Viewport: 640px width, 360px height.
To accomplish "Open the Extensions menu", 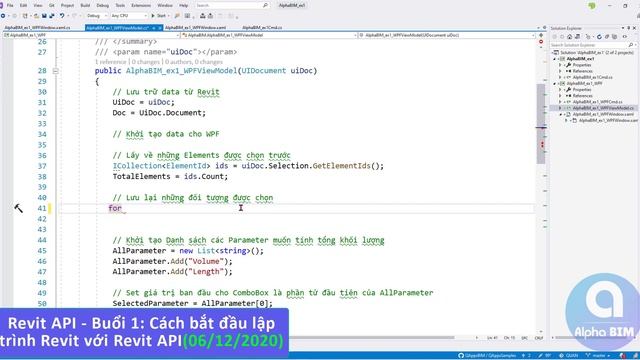I will click(x=141, y=5).
